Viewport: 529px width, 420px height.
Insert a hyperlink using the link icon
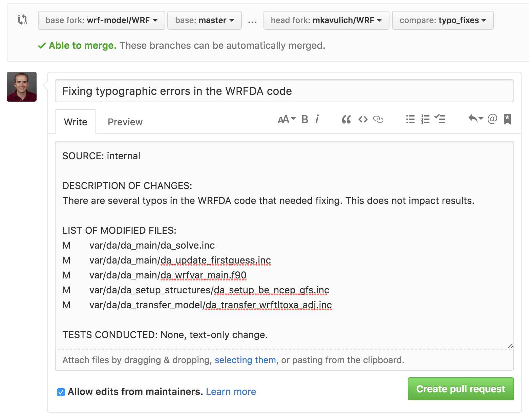(x=378, y=119)
